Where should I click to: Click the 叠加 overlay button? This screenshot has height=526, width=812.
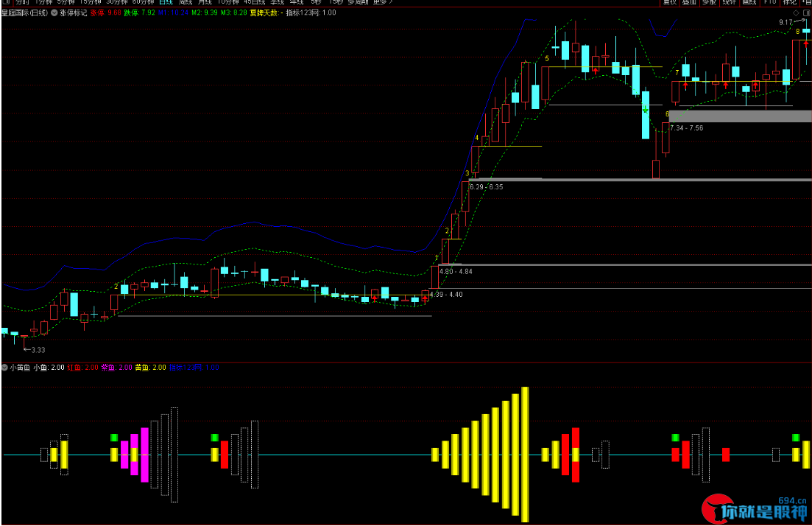(689, 2)
